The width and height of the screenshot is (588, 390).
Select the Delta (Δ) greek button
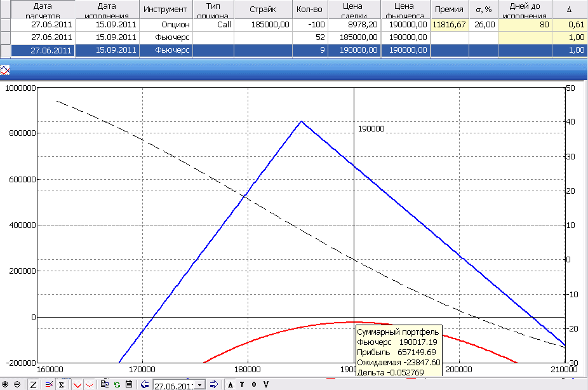[x=231, y=384]
